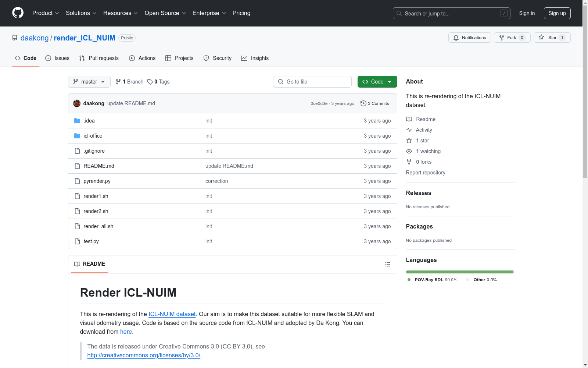The image size is (588, 368).
Task: Toggle Notifications for the repository
Action: pyautogui.click(x=469, y=38)
